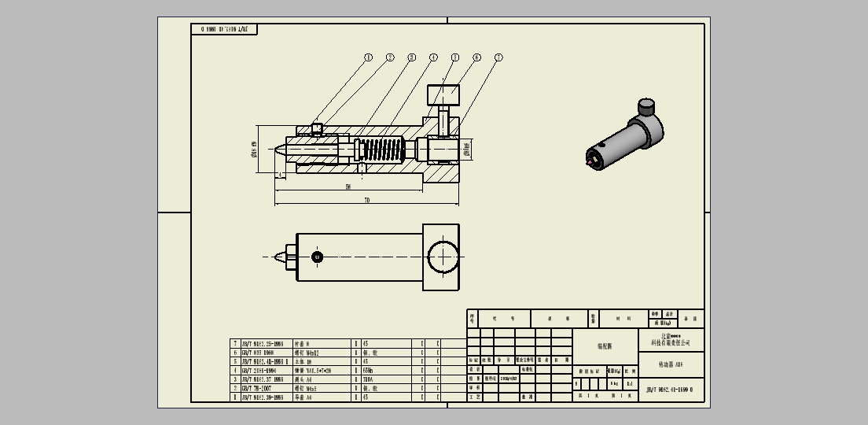This screenshot has height=425, width=868.
Task: Select balloon number 3 callout
Action: pos(411,57)
